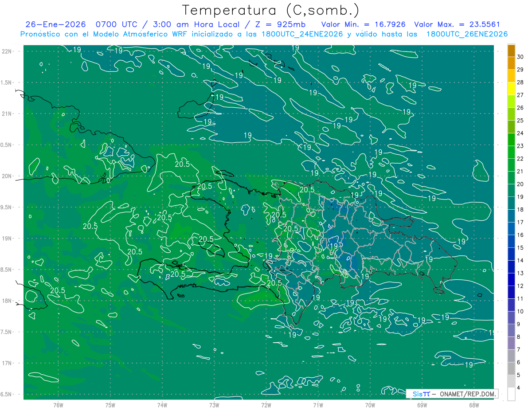Viewport: 532px width, 411px height.
Task: Click 'Valor Min. = 16.7926' value
Action: click(x=364, y=25)
